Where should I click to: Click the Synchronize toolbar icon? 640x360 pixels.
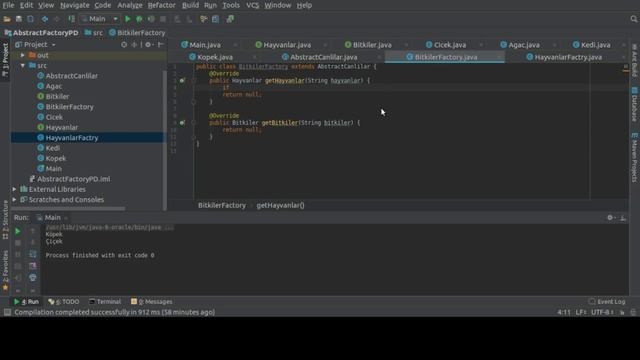coord(31,19)
